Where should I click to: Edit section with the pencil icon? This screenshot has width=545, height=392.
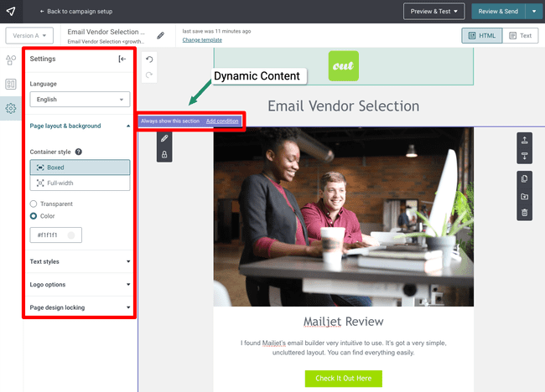164,138
